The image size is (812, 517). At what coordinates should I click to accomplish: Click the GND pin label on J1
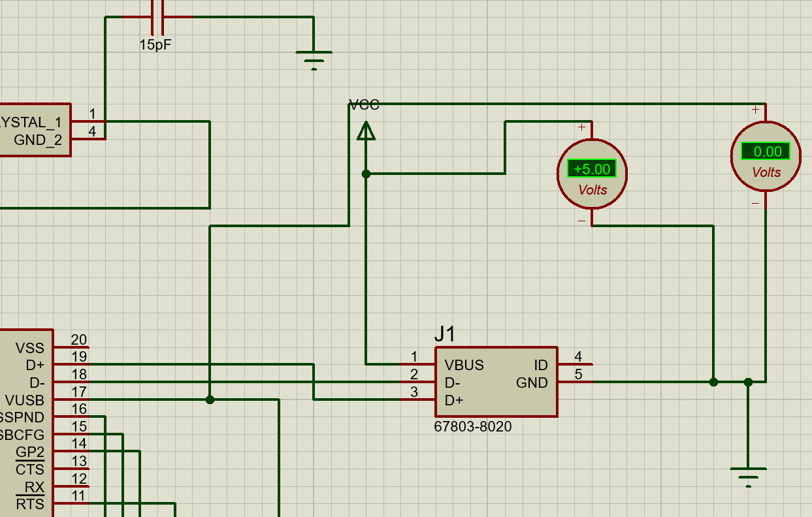[532, 383]
